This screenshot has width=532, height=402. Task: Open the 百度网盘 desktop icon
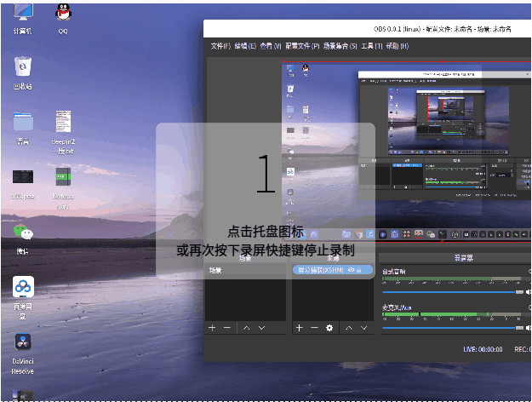23,298
